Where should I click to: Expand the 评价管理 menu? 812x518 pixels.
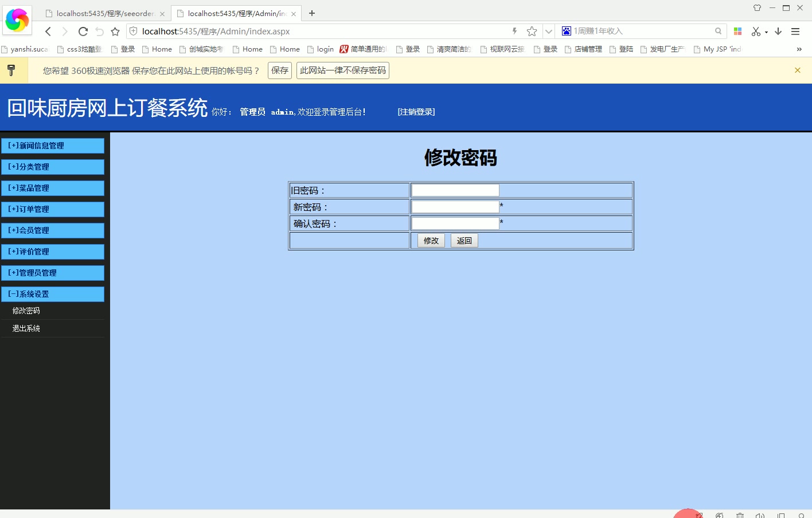tap(52, 252)
